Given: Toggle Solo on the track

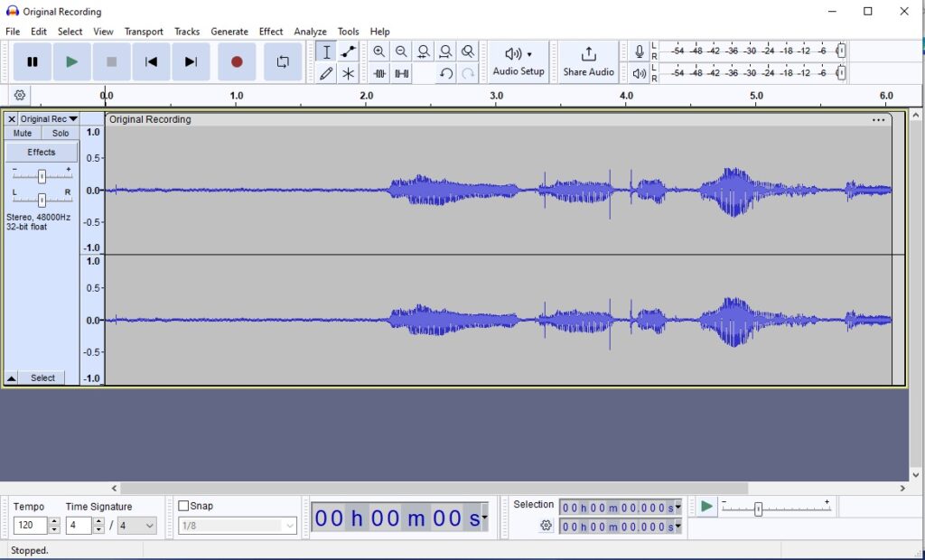Looking at the screenshot, I should click(x=61, y=134).
